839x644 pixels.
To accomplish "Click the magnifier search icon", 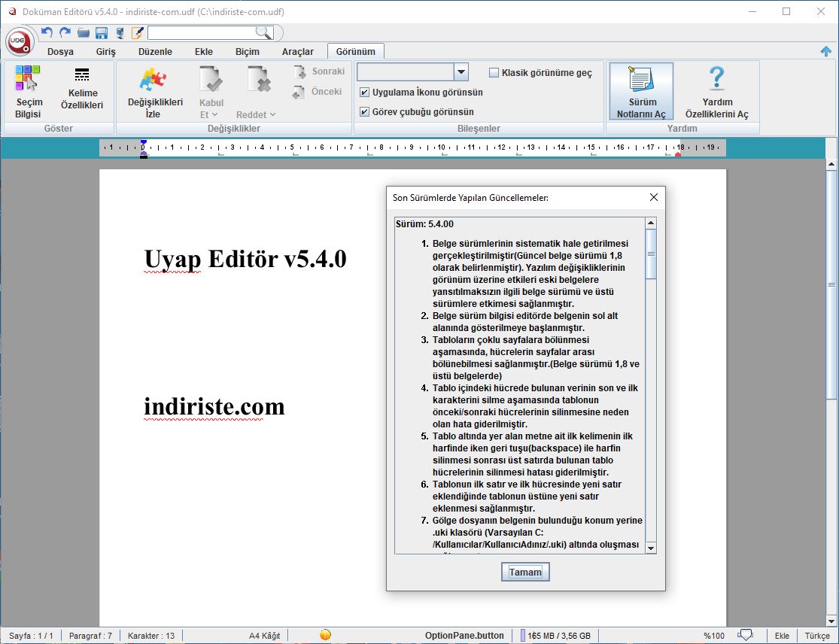I will pos(264,33).
